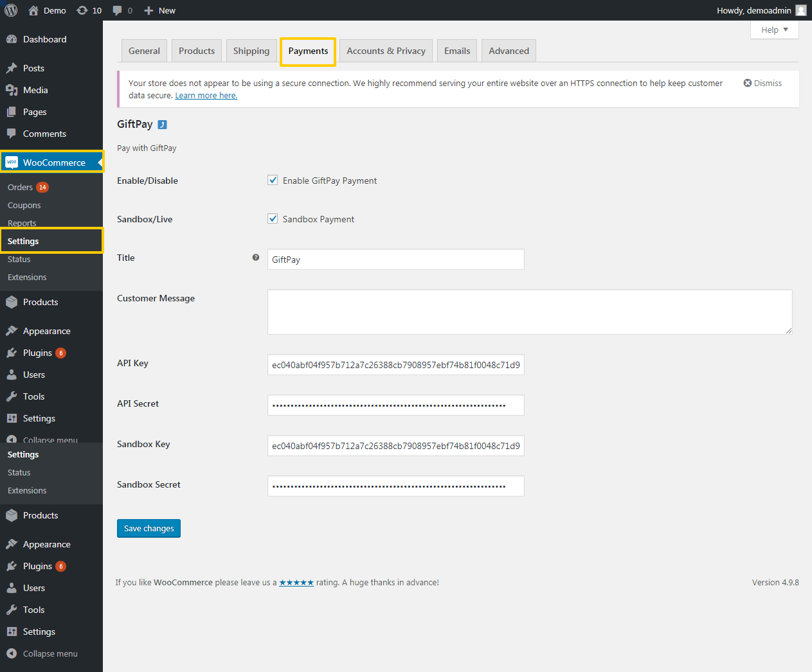Image resolution: width=812 pixels, height=672 pixels.
Task: Select the WooCommerce menu item
Action: (x=51, y=163)
